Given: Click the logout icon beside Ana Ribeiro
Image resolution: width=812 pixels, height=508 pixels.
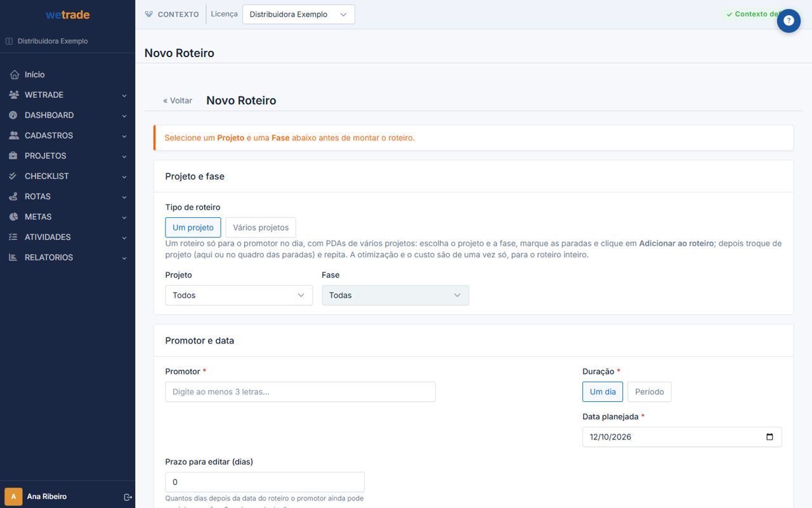Looking at the screenshot, I should (x=128, y=497).
